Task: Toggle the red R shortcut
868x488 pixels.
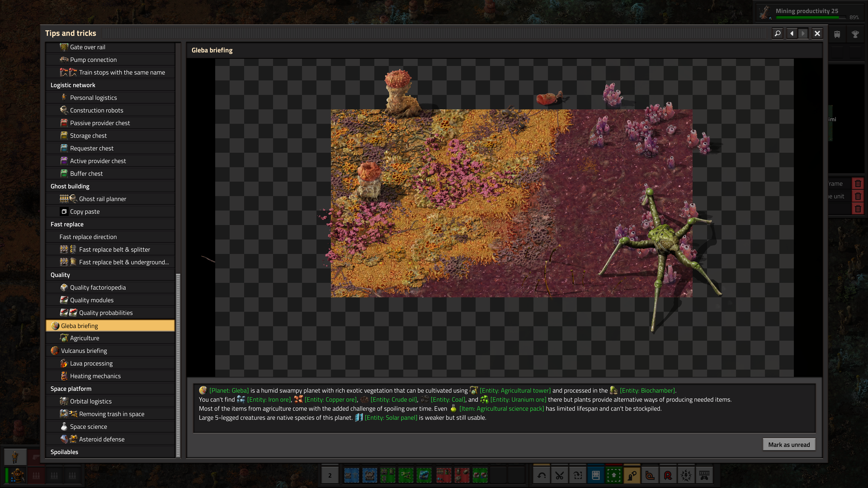Action: [x=668, y=475]
